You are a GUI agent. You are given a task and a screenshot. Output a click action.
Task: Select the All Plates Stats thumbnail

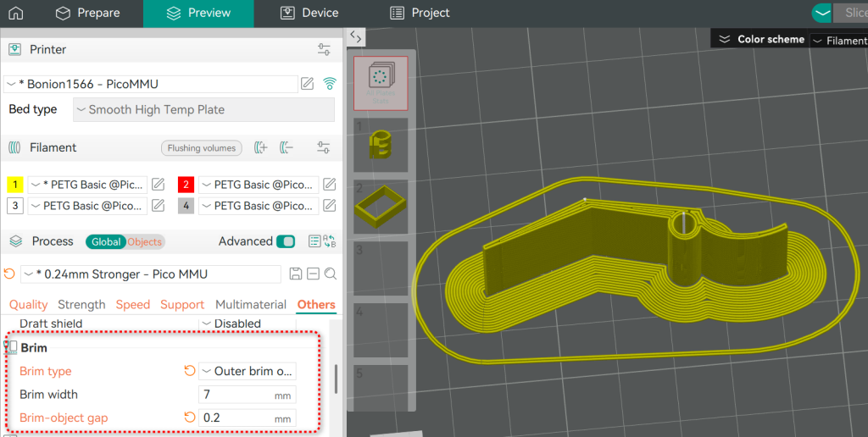pos(381,83)
